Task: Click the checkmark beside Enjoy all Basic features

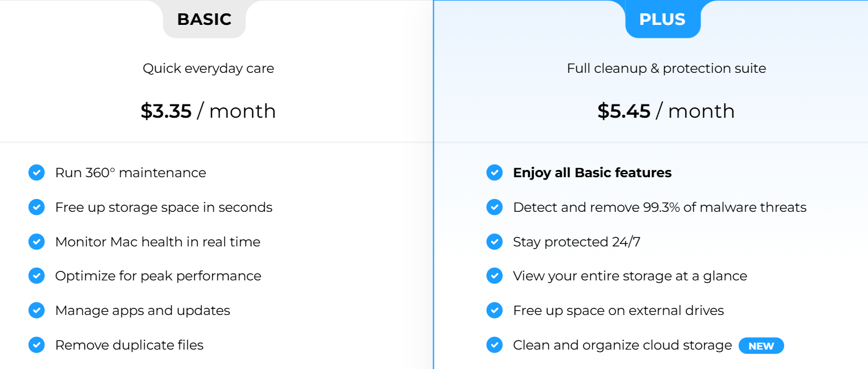Action: tap(494, 172)
